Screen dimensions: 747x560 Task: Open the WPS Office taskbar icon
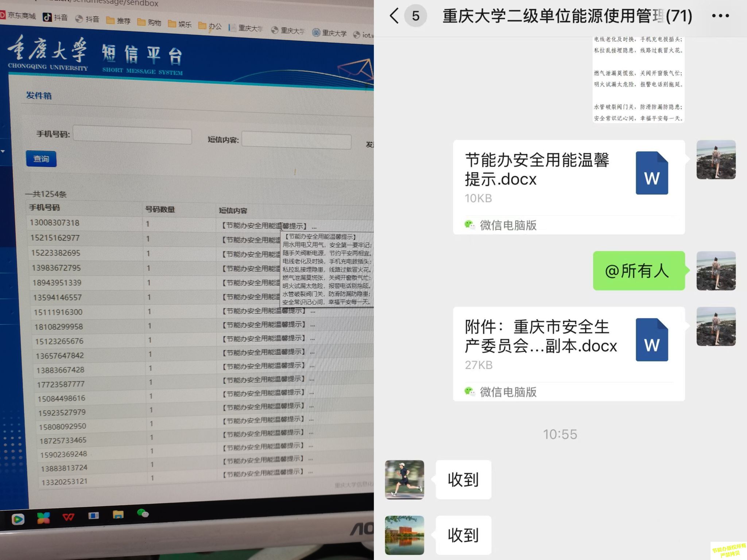tap(68, 517)
